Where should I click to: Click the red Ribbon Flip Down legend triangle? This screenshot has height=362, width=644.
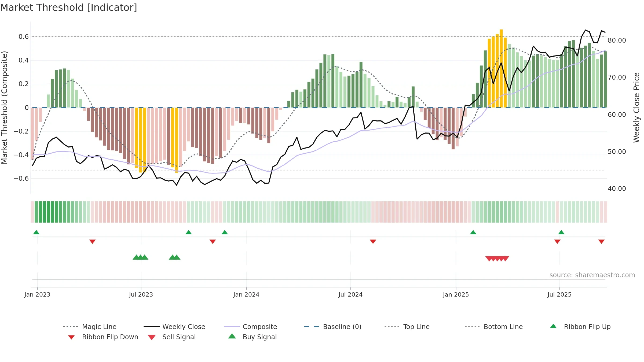coord(71,337)
